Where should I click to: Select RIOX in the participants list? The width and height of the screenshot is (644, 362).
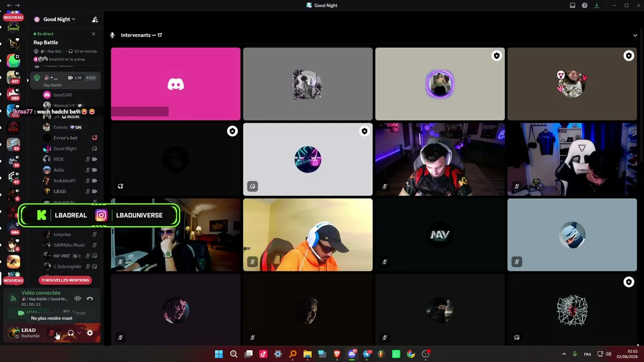[58, 159]
